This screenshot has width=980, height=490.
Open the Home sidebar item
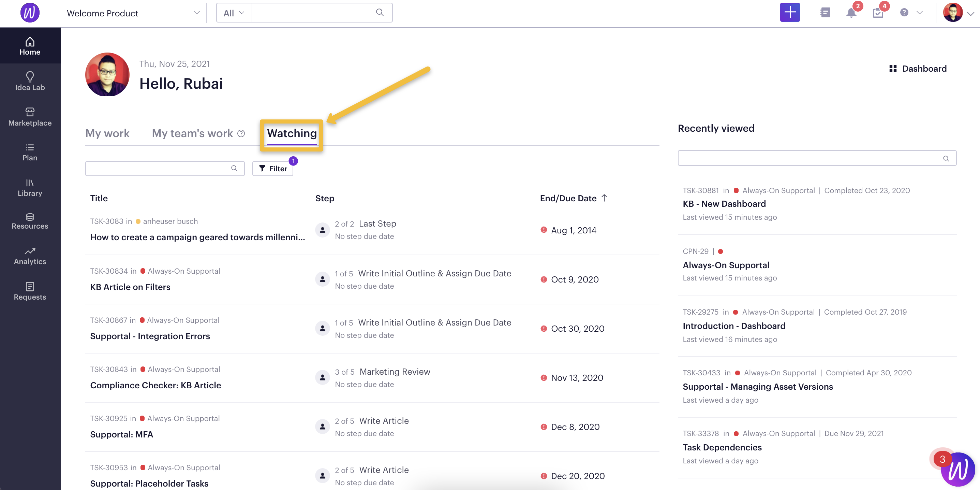30,46
